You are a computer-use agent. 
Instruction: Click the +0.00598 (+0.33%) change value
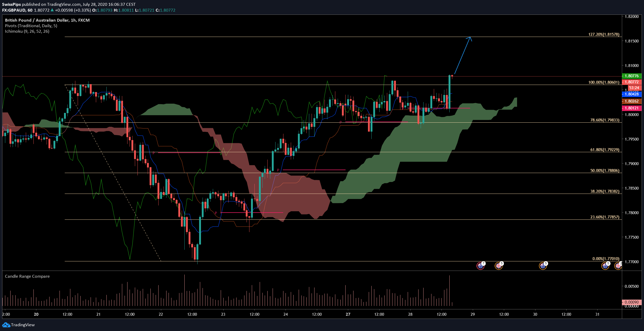pyautogui.click(x=73, y=10)
